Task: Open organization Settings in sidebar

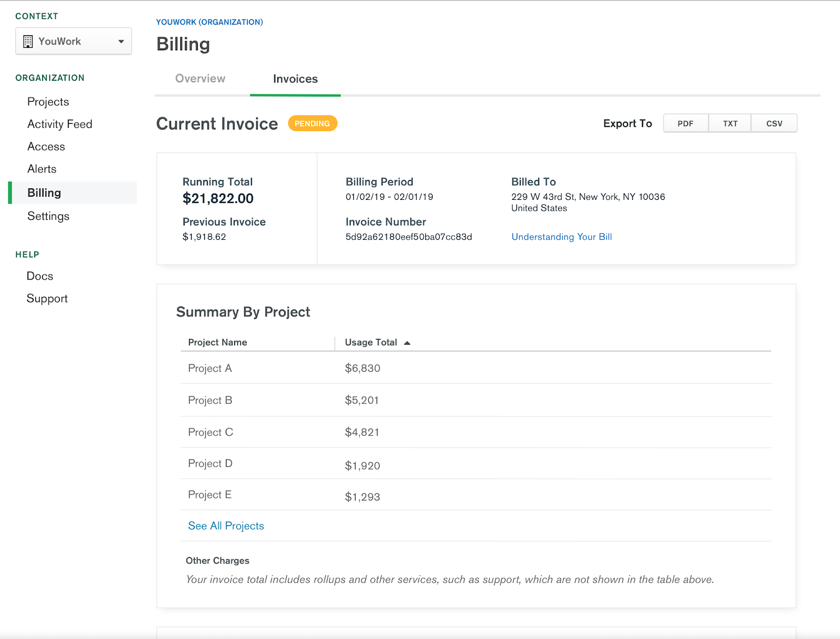Action: click(x=48, y=216)
